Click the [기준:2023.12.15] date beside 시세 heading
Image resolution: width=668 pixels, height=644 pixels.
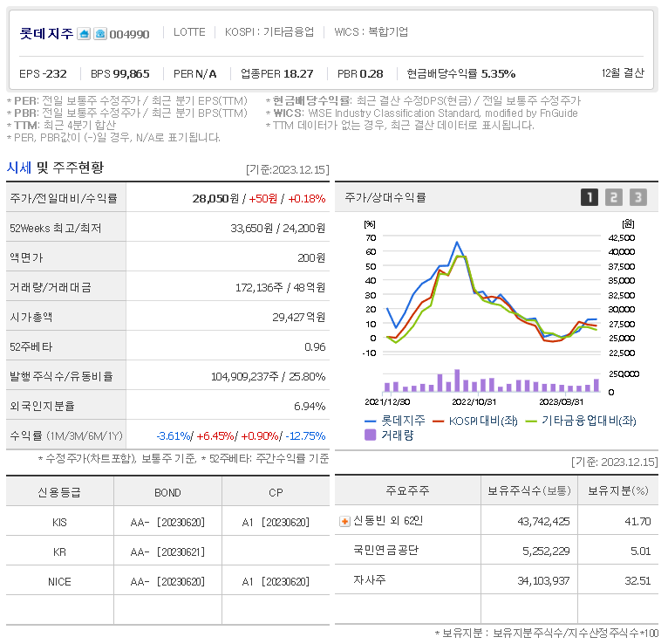[288, 169]
